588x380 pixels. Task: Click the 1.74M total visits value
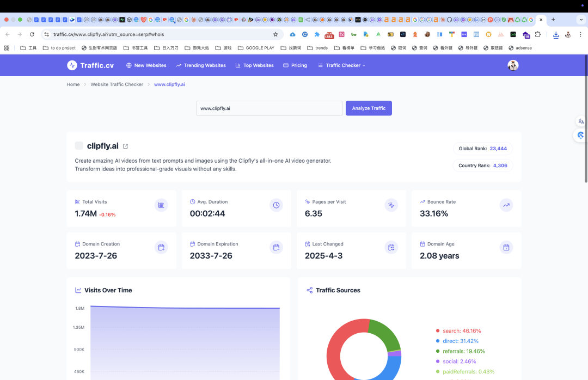(86, 213)
